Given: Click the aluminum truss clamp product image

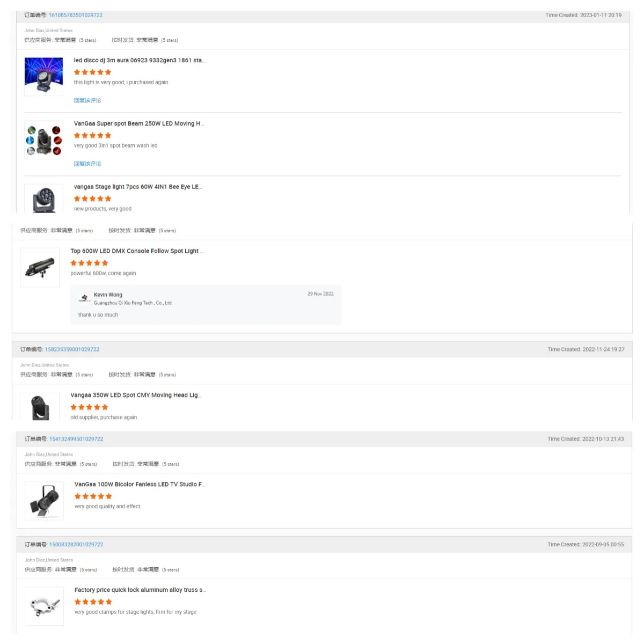Looking at the screenshot, I should [x=45, y=606].
